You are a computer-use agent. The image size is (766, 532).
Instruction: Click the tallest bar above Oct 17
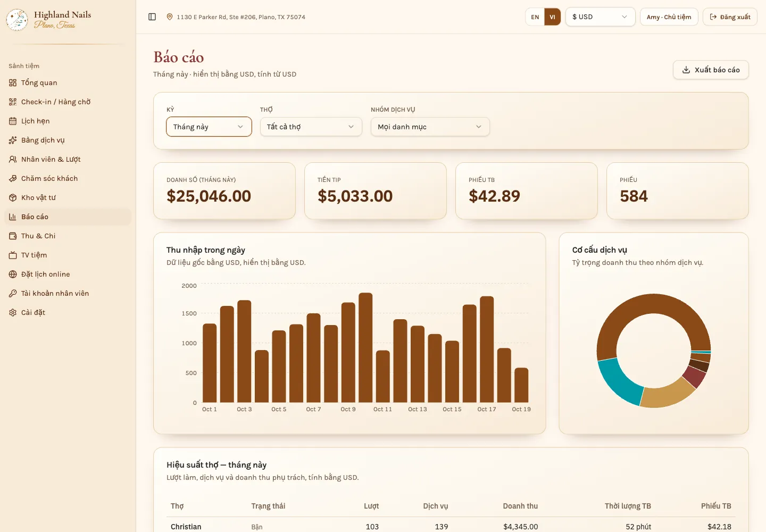[487, 350]
